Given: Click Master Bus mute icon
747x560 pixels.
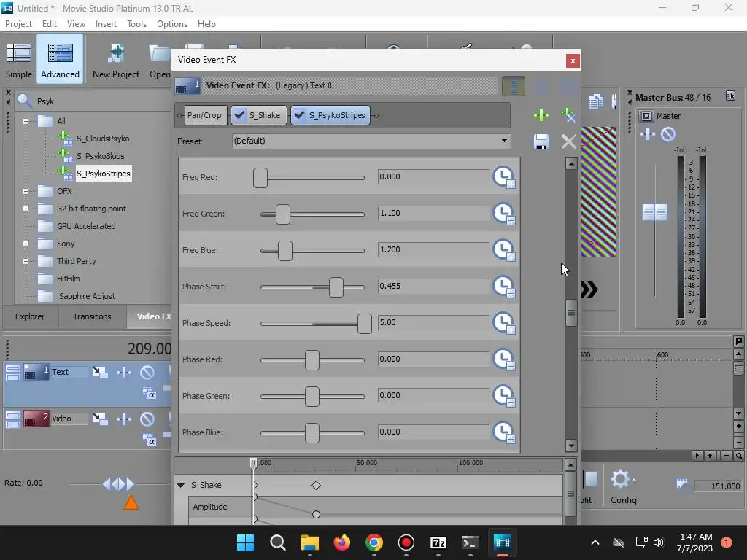Looking at the screenshot, I should coord(668,134).
